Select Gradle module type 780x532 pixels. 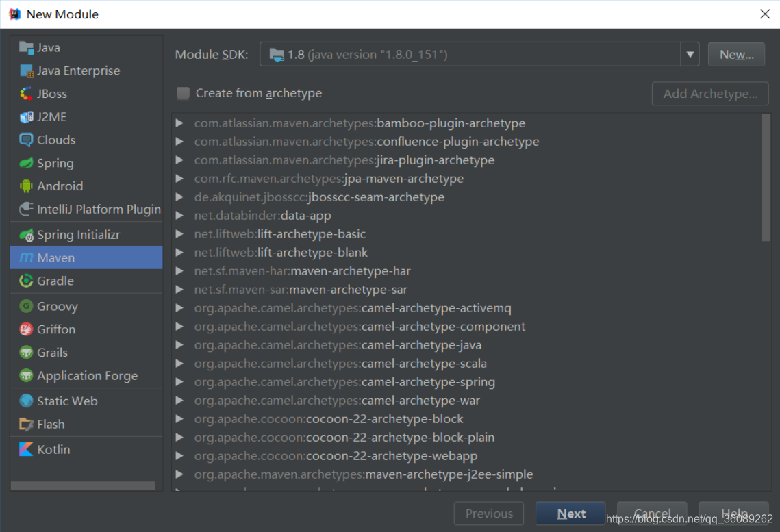[86, 281]
